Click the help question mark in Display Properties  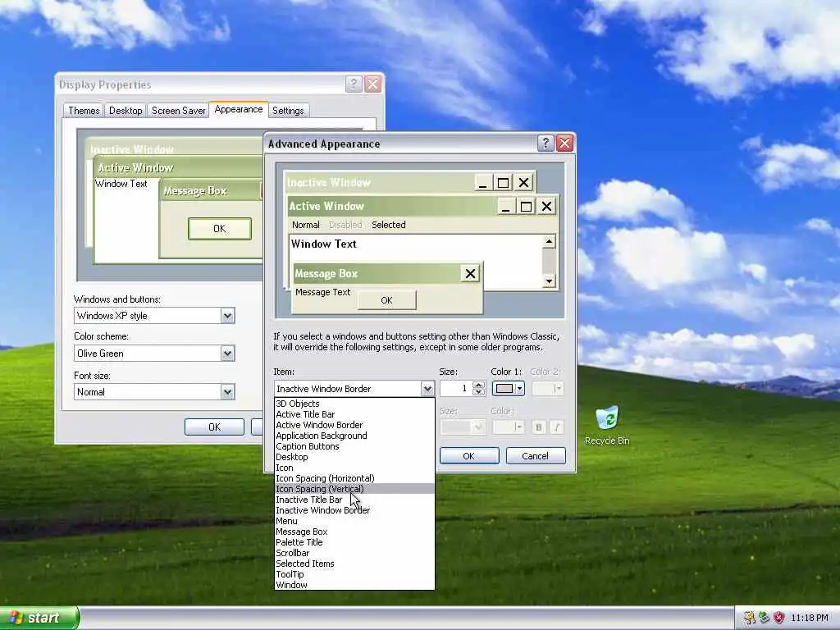(354, 84)
